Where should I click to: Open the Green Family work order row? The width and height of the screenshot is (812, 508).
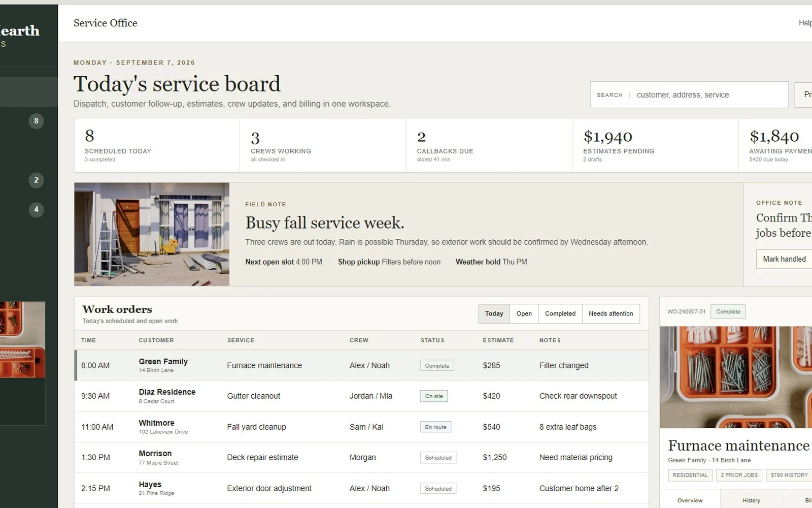click(x=361, y=365)
